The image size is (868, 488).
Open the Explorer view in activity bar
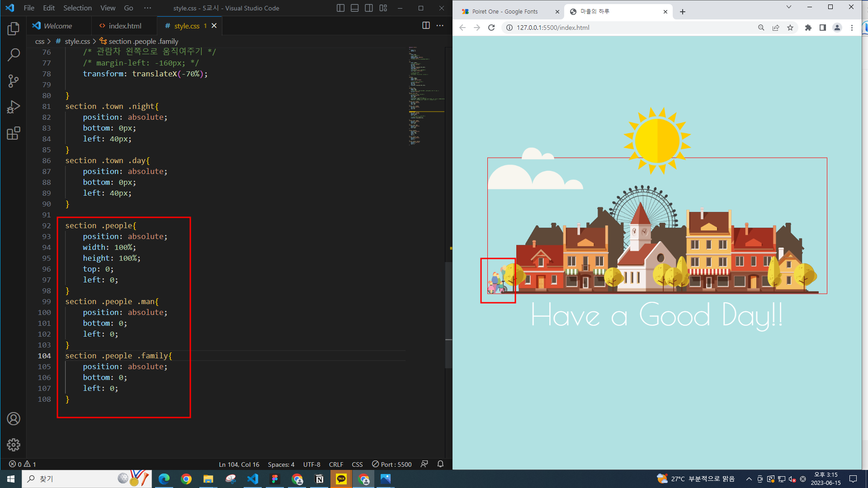tap(14, 29)
